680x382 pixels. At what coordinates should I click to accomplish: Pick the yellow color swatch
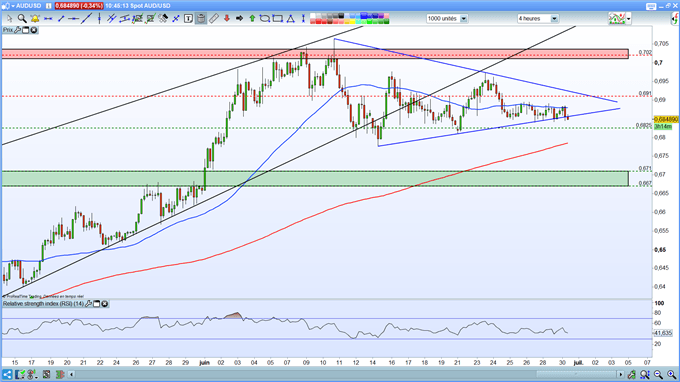point(352,21)
